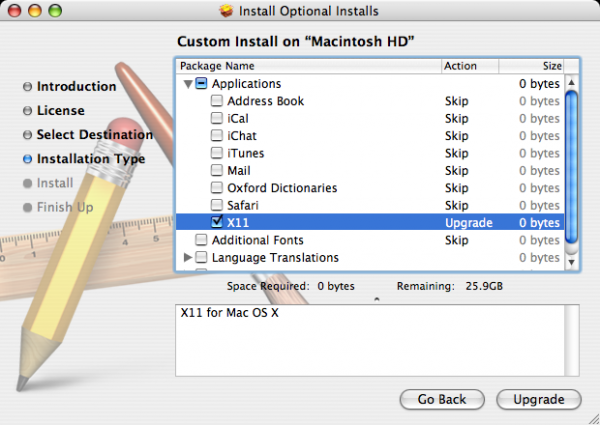Click the Installation Type step
600x425 pixels.
point(91,159)
